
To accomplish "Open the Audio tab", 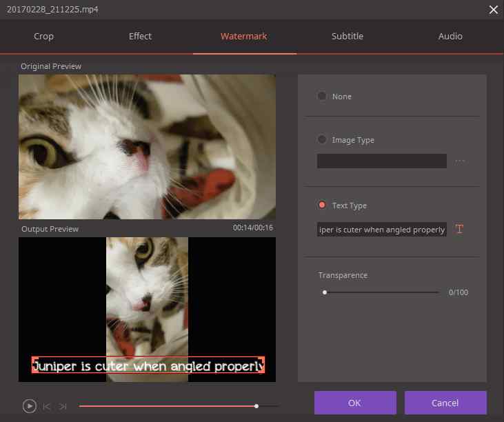I will pos(450,37).
